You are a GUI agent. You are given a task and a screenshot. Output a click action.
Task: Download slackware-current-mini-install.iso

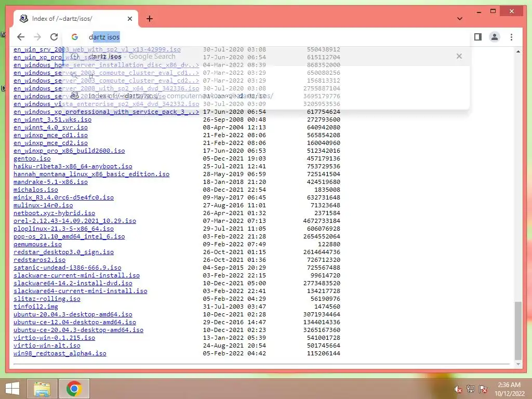click(x=77, y=275)
